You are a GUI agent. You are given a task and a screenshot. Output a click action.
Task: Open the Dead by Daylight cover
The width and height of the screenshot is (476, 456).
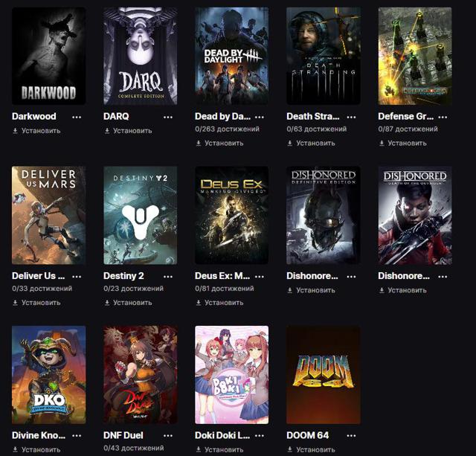click(x=231, y=57)
